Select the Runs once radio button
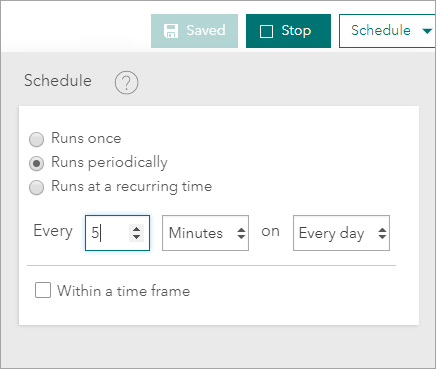436x369 pixels. pyautogui.click(x=36, y=139)
